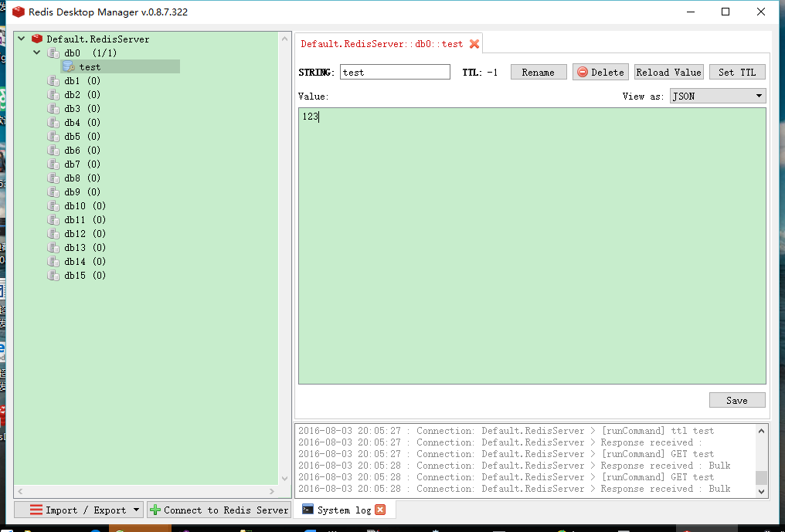Save the key value
Screen dimensions: 785x532
tap(737, 401)
